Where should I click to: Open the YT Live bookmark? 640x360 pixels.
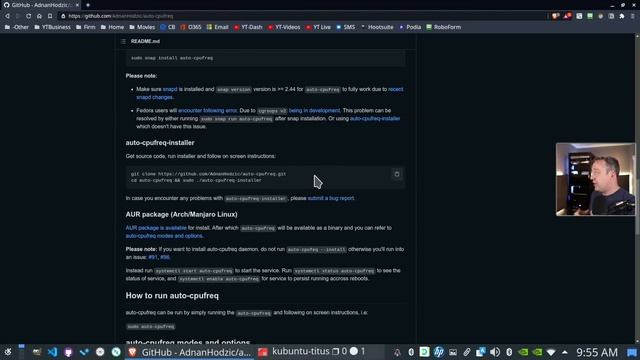point(318,27)
